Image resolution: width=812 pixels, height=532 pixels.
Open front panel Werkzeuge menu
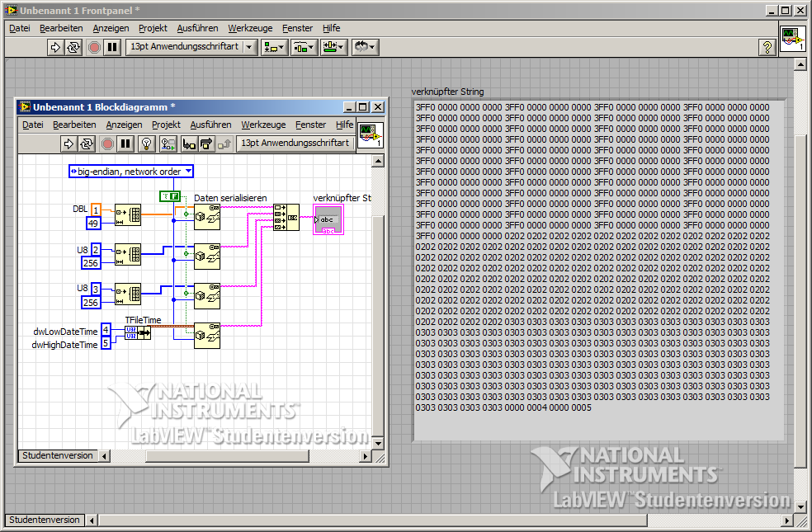tap(250, 28)
